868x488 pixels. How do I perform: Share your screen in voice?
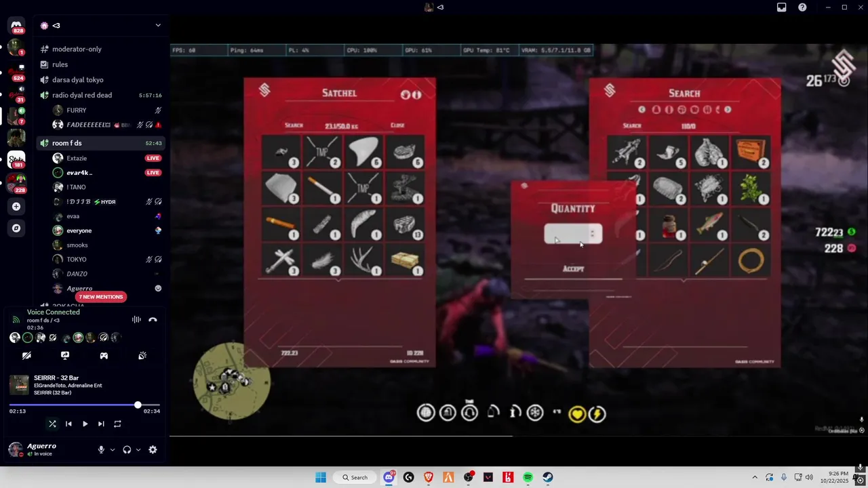click(65, 355)
